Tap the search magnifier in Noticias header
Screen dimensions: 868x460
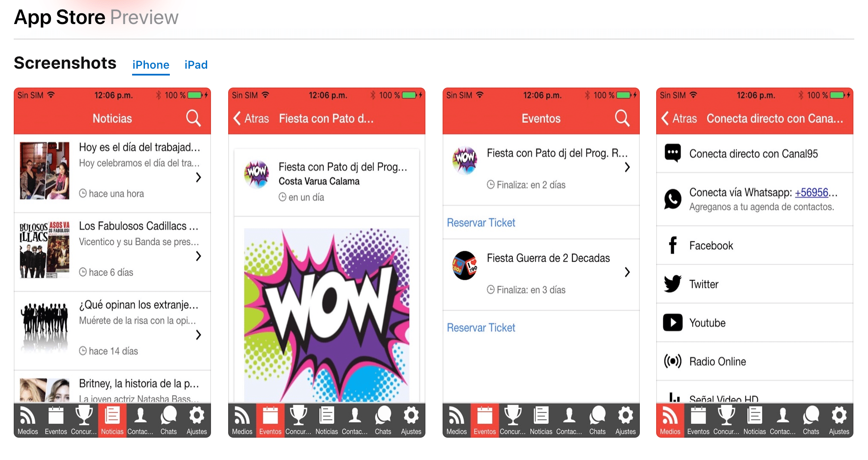pyautogui.click(x=193, y=118)
